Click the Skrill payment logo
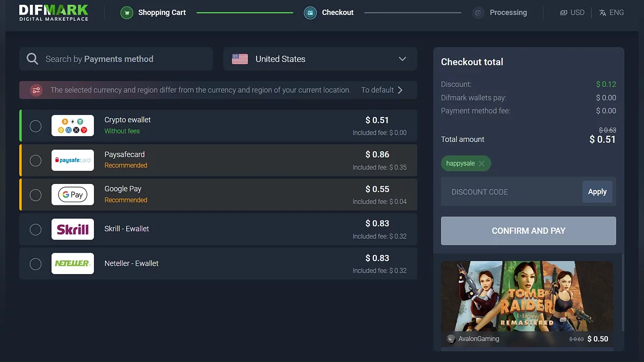The height and width of the screenshot is (362, 644). tap(72, 229)
